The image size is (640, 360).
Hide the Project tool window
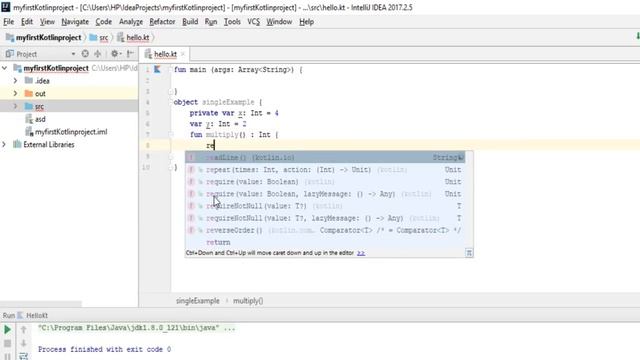(x=130, y=53)
